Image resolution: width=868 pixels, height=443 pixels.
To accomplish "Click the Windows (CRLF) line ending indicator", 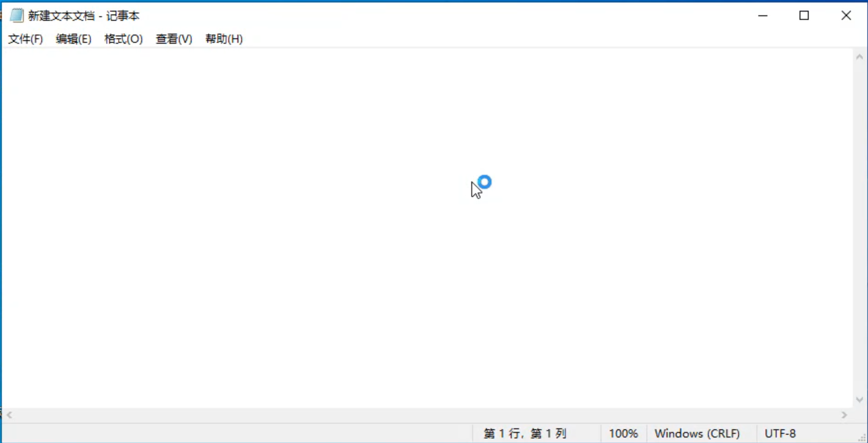I will tap(697, 434).
